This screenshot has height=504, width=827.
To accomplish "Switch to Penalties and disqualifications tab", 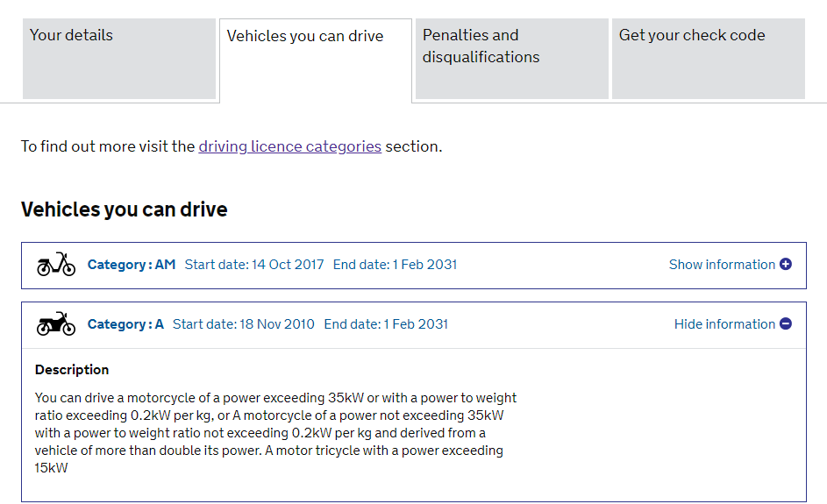I will pos(511,59).
